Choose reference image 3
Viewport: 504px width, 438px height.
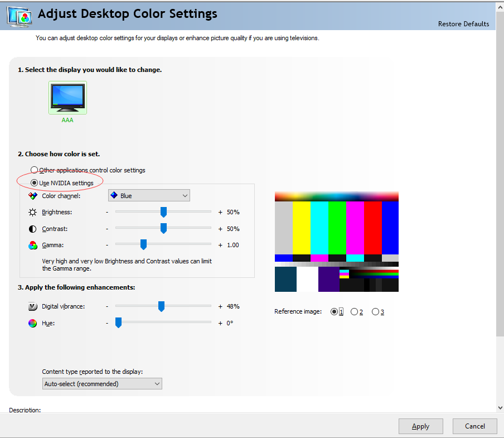tap(375, 312)
